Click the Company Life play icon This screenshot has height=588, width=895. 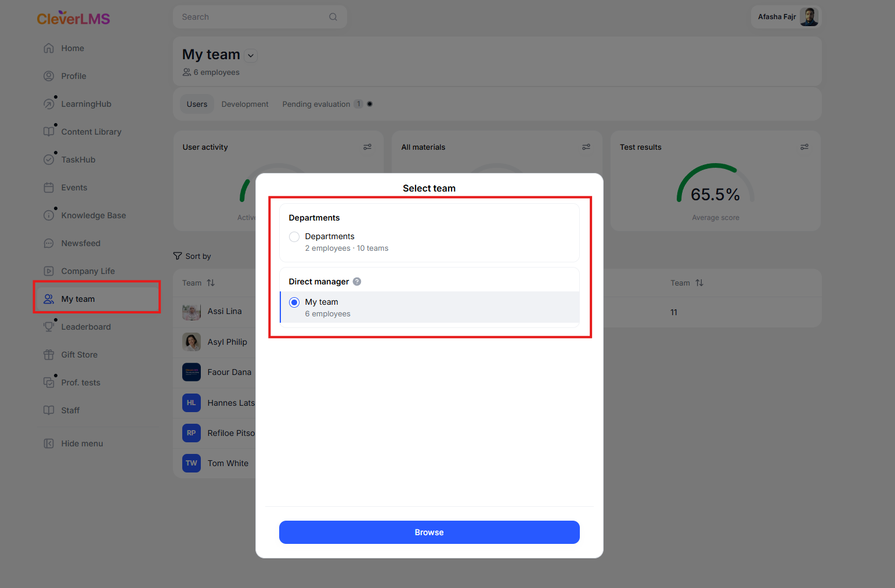coord(49,271)
